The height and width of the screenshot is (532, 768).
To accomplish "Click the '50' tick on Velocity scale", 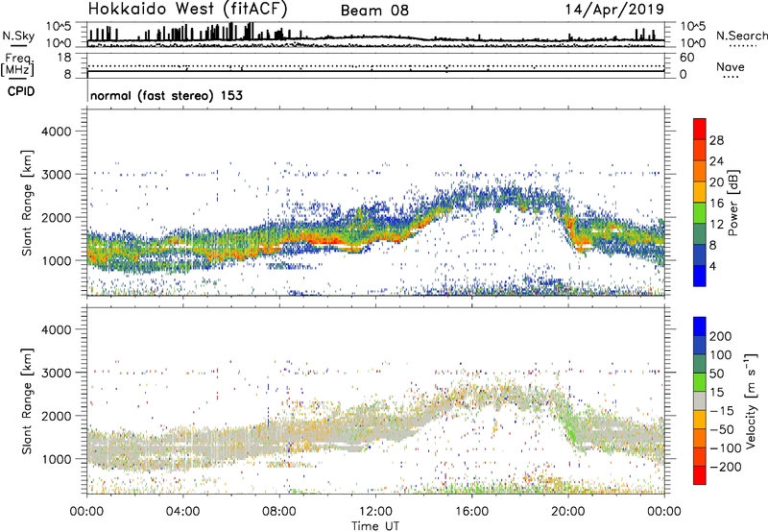I will (716, 374).
